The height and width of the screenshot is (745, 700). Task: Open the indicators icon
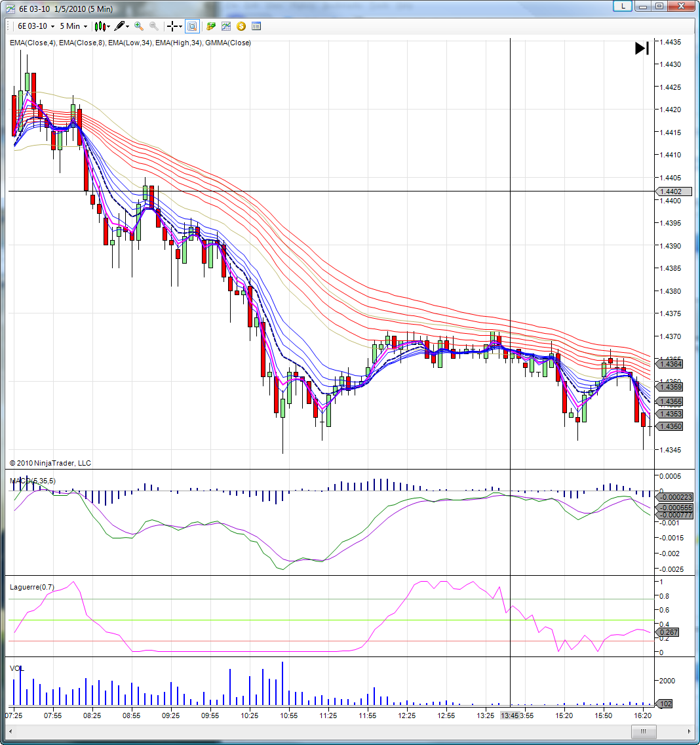click(x=226, y=26)
